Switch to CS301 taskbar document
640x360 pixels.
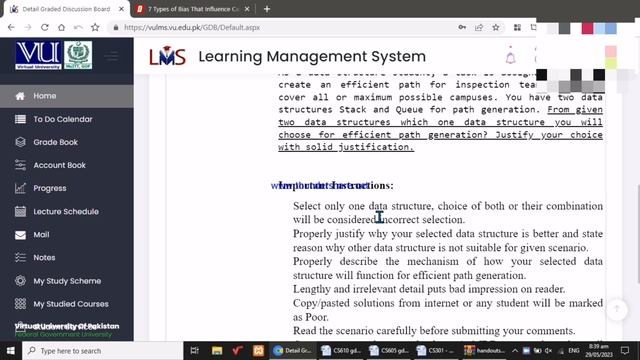(436, 351)
